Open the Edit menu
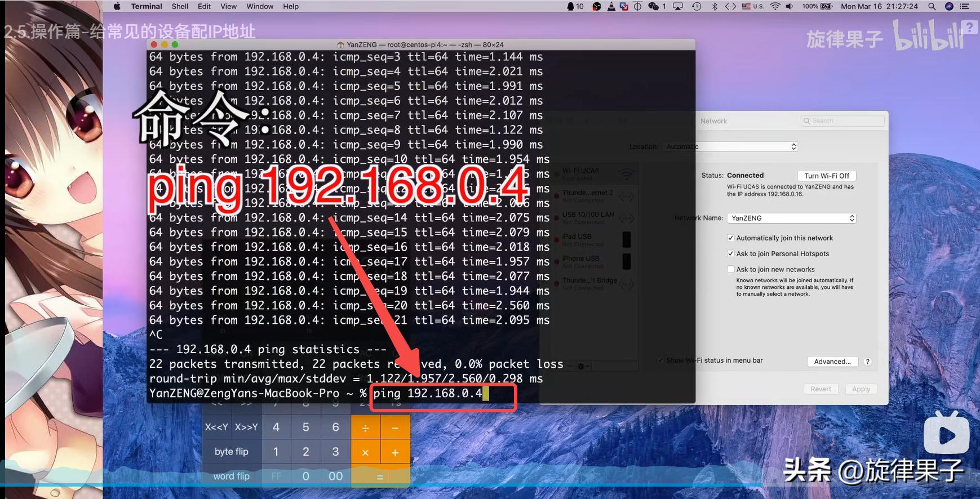This screenshot has width=980, height=499. point(204,6)
